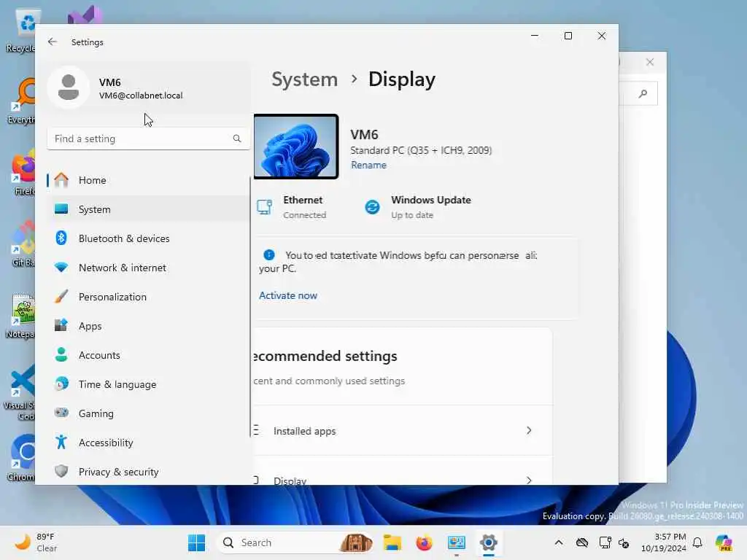
Task: Open the Copilot preview icon in taskbar
Action: [x=724, y=542]
